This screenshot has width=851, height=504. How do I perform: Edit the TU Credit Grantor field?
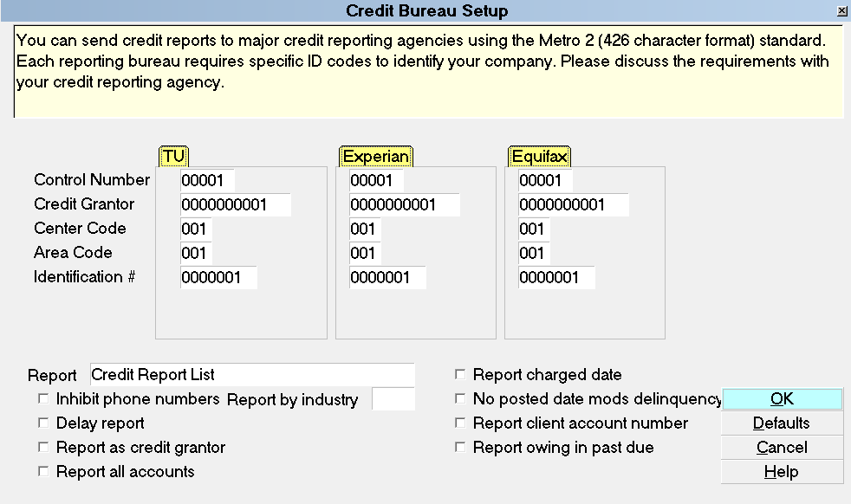236,204
